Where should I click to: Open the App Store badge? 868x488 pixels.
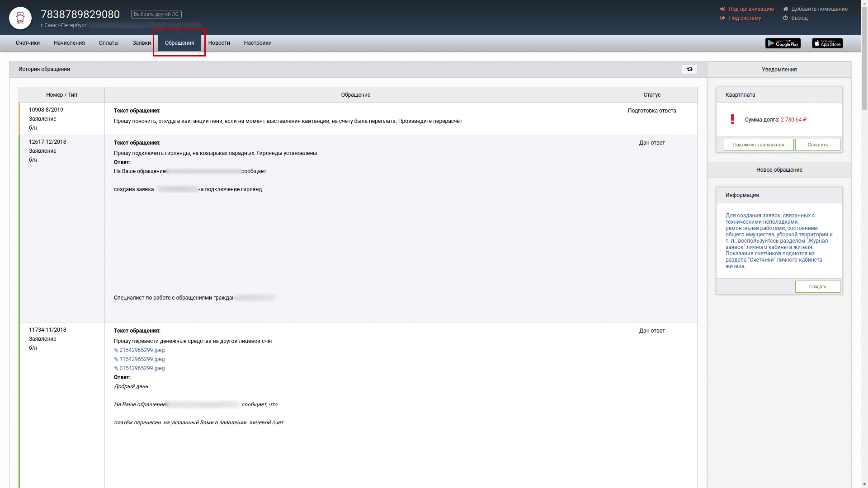(x=827, y=43)
